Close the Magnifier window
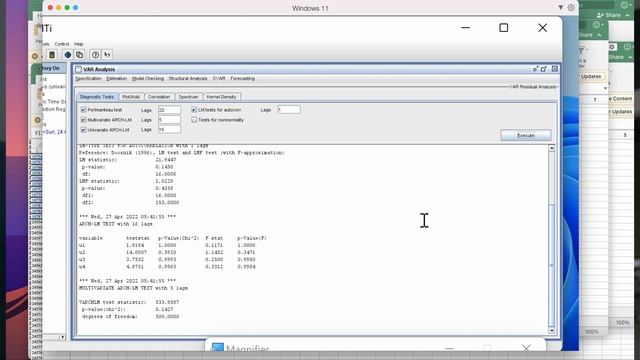 (526, 348)
